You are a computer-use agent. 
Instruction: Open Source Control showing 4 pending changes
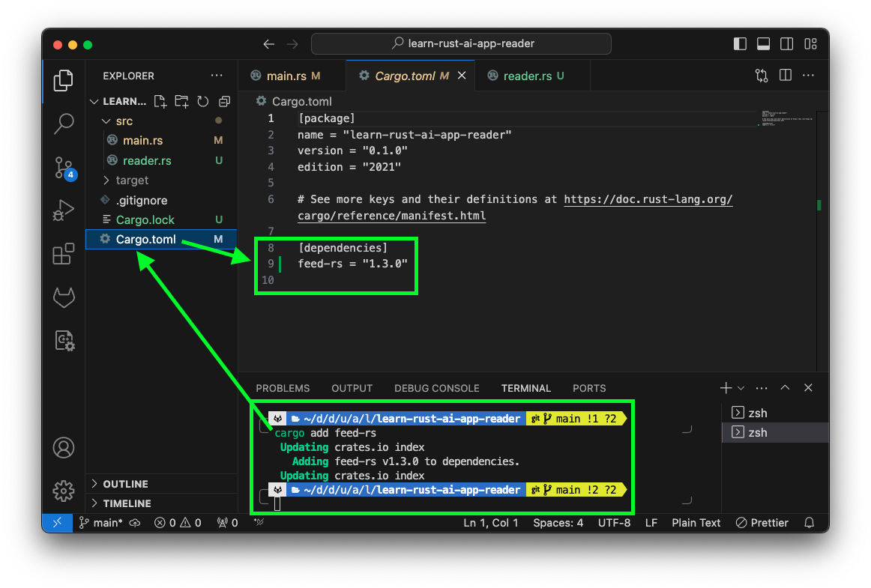click(x=63, y=168)
